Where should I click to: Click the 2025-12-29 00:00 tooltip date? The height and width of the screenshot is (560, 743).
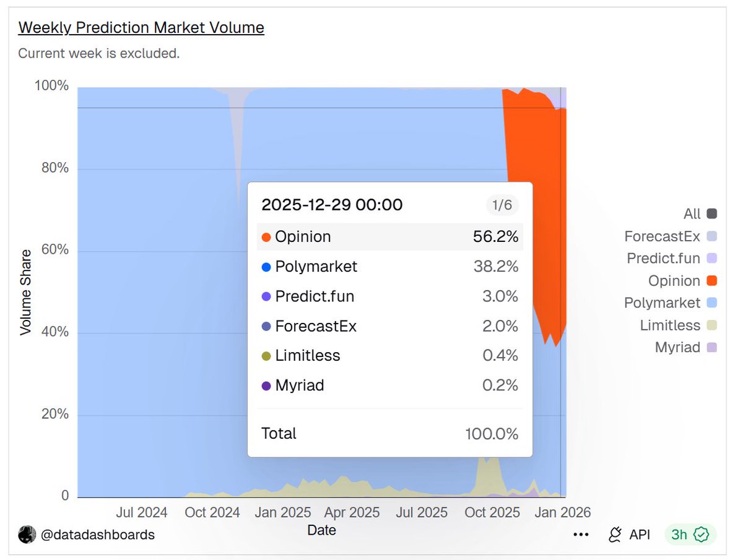coord(332,205)
